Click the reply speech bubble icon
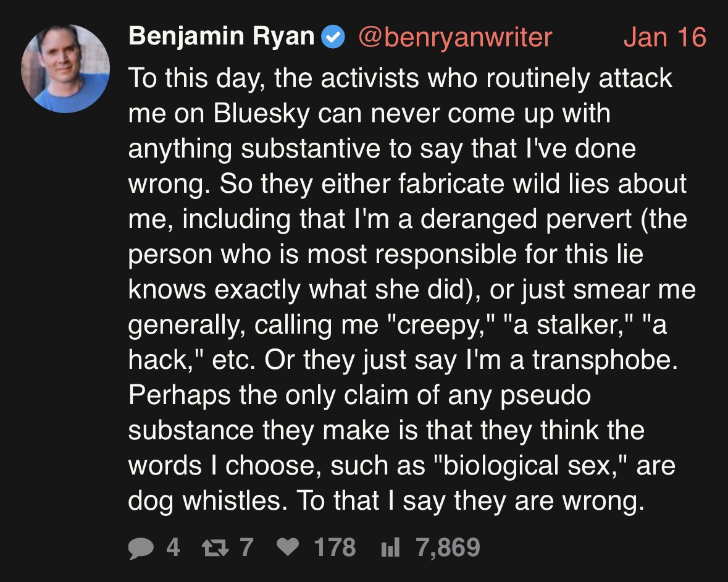Viewport: 728px width, 582px height. point(142,547)
